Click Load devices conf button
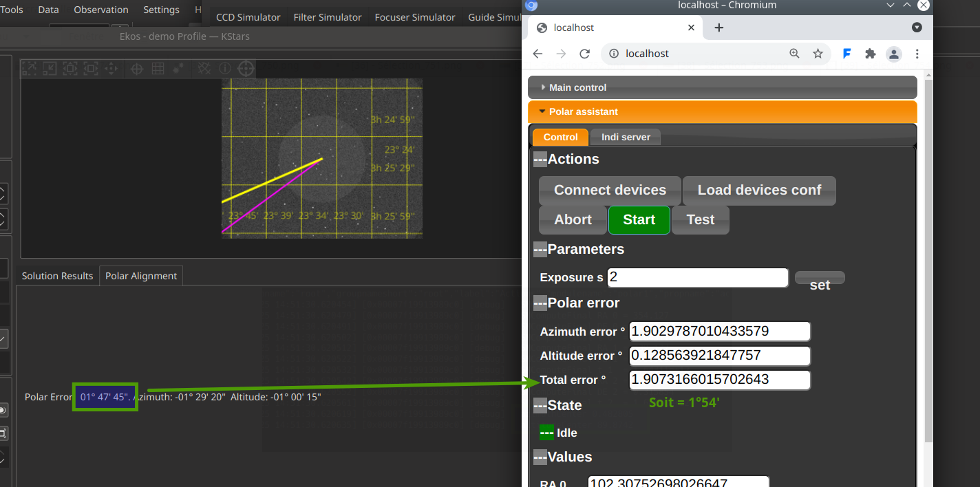The width and height of the screenshot is (980, 487). [759, 190]
